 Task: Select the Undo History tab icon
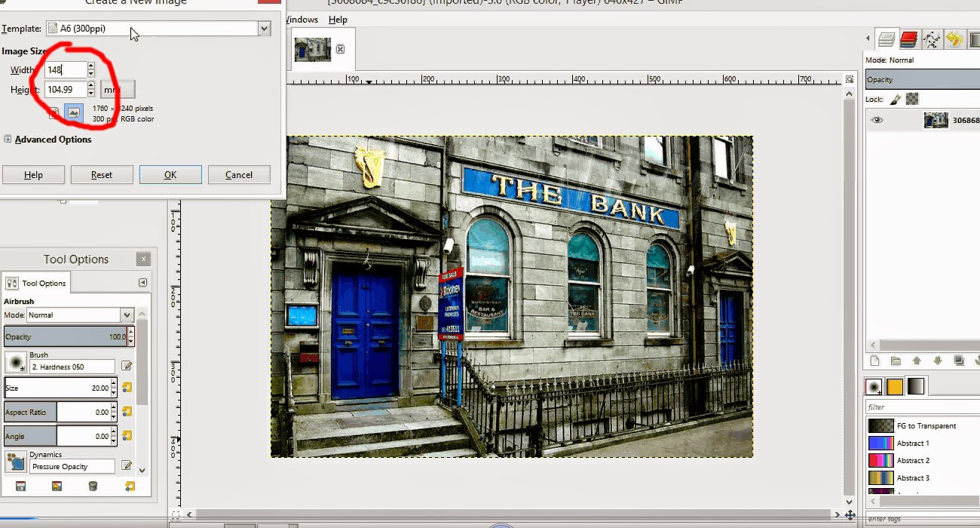(954, 38)
